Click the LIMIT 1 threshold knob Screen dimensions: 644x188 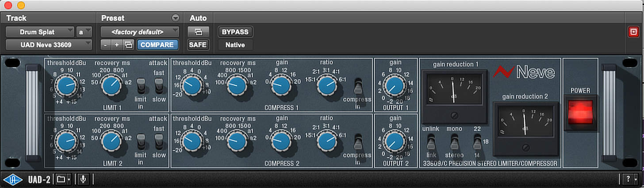67,85
